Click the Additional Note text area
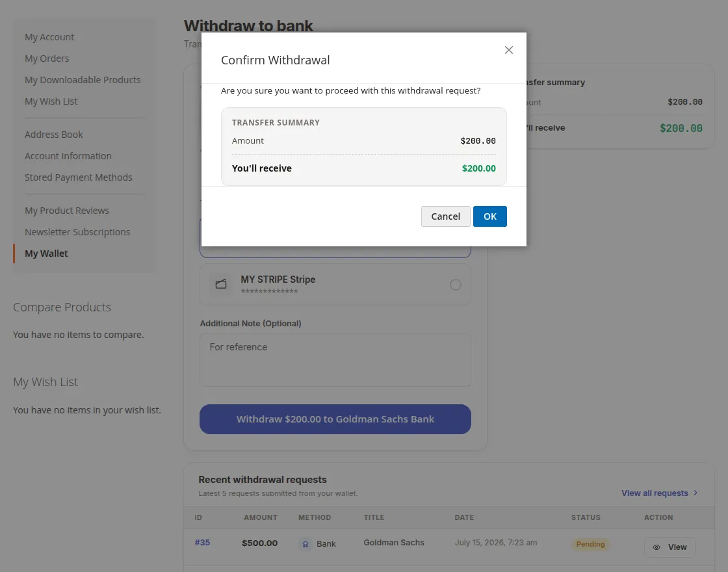Screen dimensions: 728x572 (x=335, y=360)
